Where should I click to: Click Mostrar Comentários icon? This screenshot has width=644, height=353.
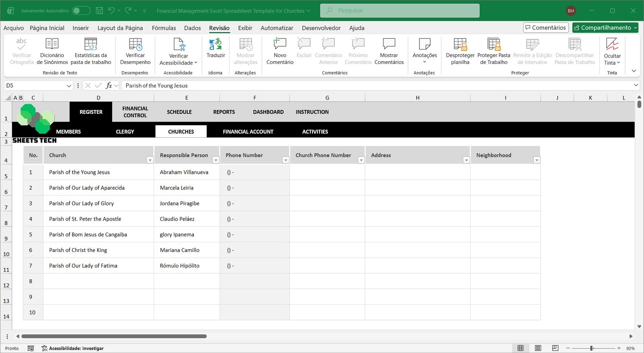[389, 51]
